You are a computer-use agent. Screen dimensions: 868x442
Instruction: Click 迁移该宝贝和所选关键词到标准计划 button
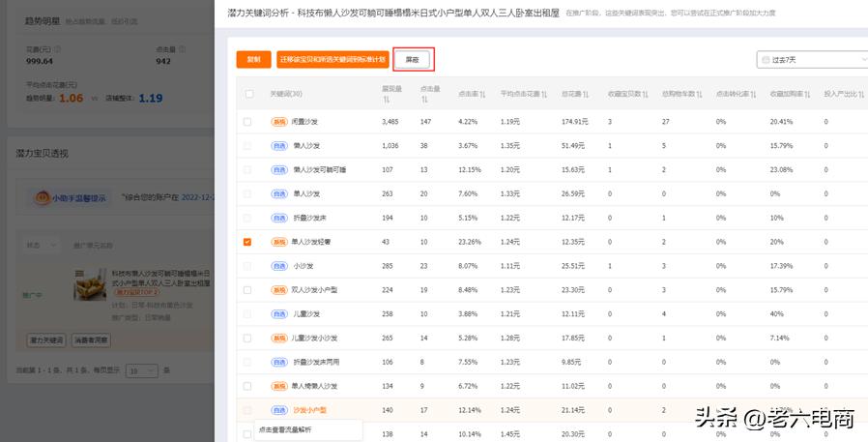coord(333,59)
